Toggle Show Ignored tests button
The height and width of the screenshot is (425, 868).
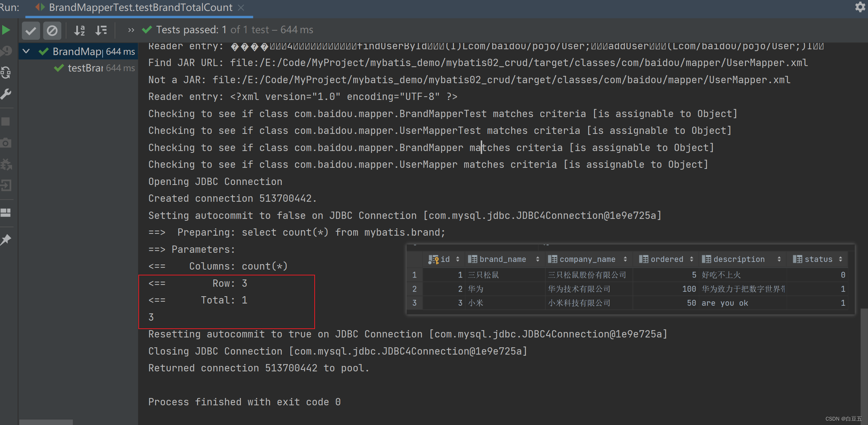52,30
